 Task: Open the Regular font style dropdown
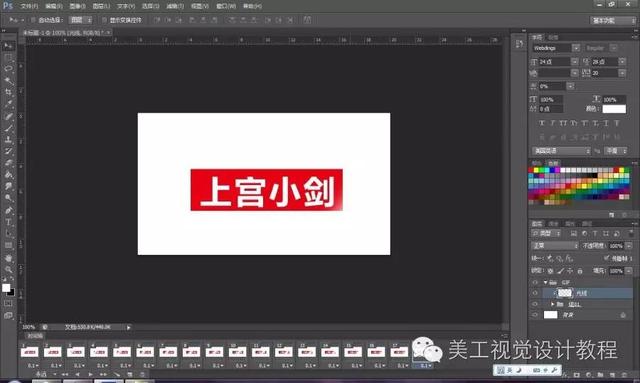[x=613, y=48]
